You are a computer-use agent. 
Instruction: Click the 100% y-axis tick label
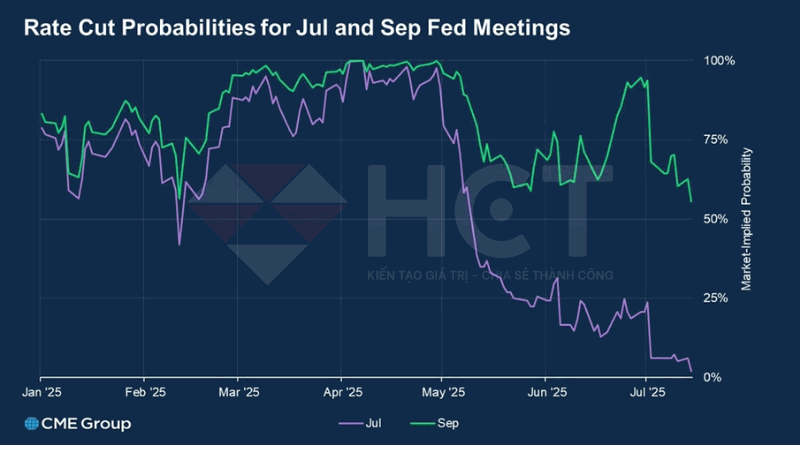pos(720,61)
